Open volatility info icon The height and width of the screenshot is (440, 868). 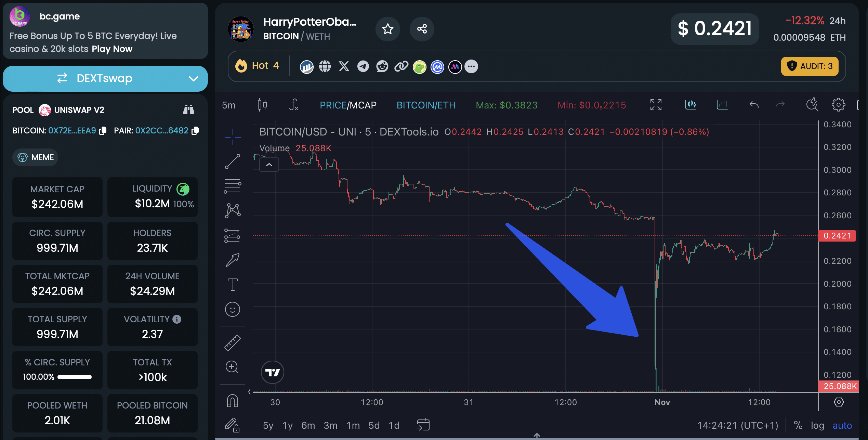pyautogui.click(x=177, y=319)
